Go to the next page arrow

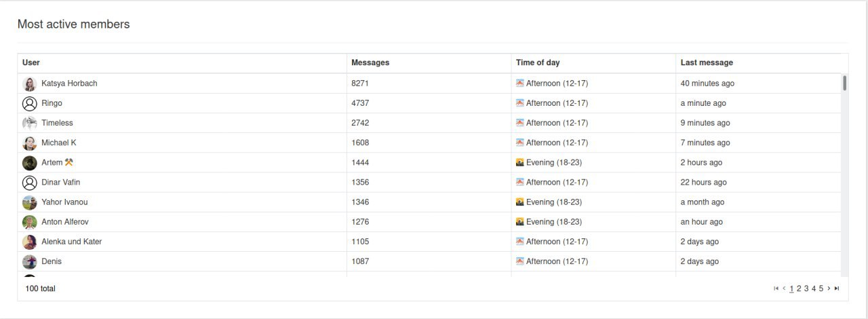[829, 288]
